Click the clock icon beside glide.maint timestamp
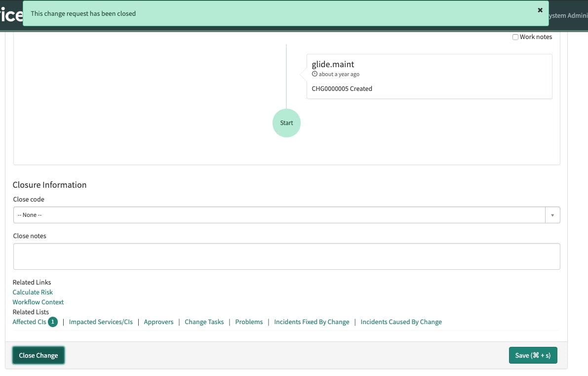 click(314, 73)
